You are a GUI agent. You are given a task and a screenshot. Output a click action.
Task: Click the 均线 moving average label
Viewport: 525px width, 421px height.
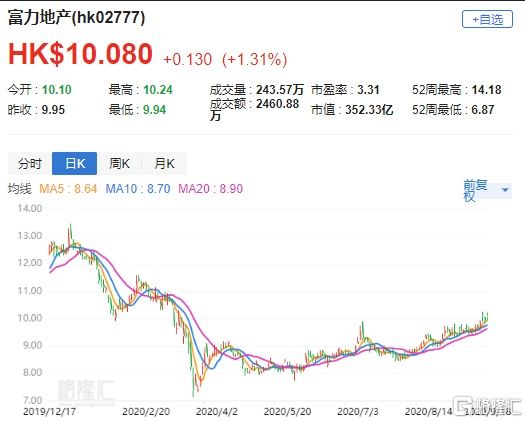point(19,189)
